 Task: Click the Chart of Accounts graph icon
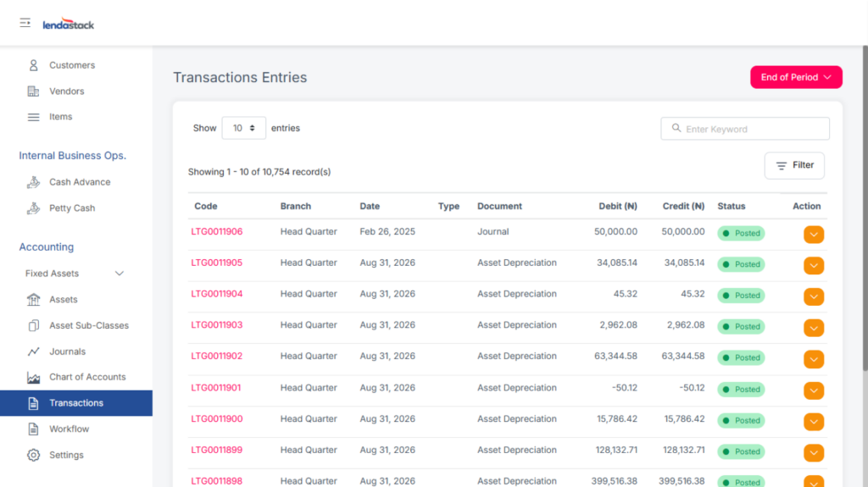[34, 378]
